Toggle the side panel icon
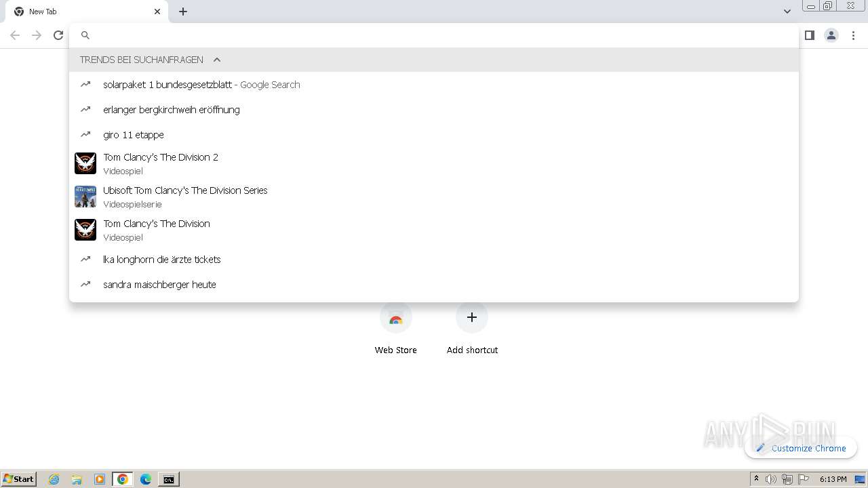Viewport: 868px width, 488px height. [x=809, y=35]
